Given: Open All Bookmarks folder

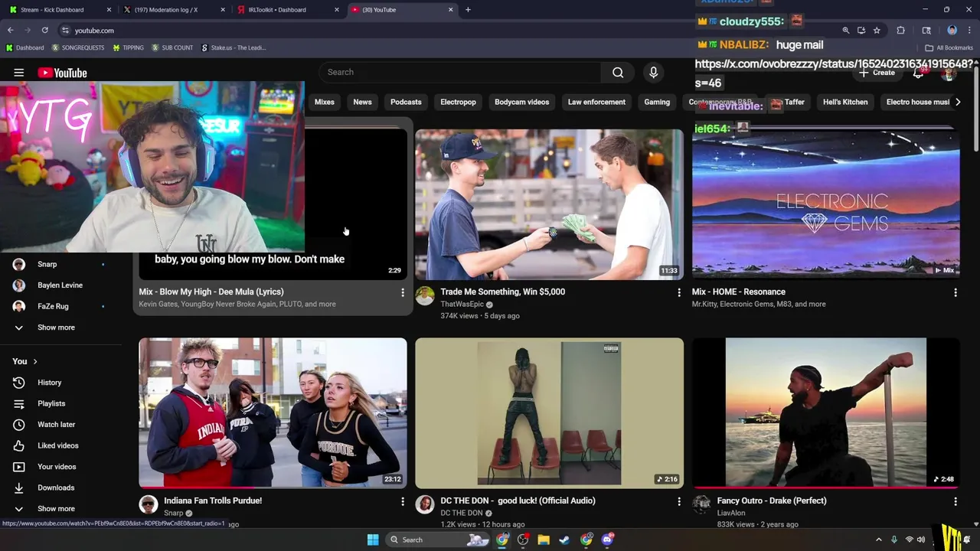Looking at the screenshot, I should coord(949,47).
